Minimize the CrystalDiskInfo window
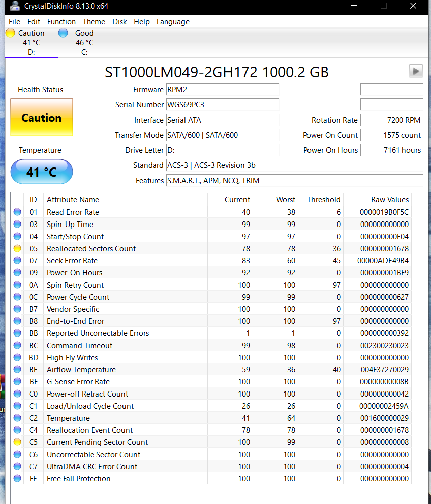This screenshot has height=504, width=431. 354,6
